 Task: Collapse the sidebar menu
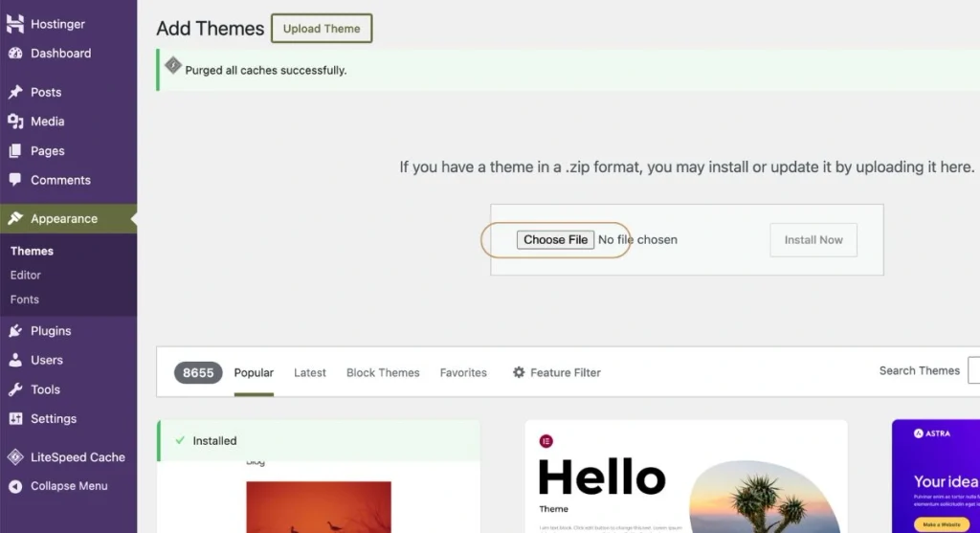pos(68,486)
